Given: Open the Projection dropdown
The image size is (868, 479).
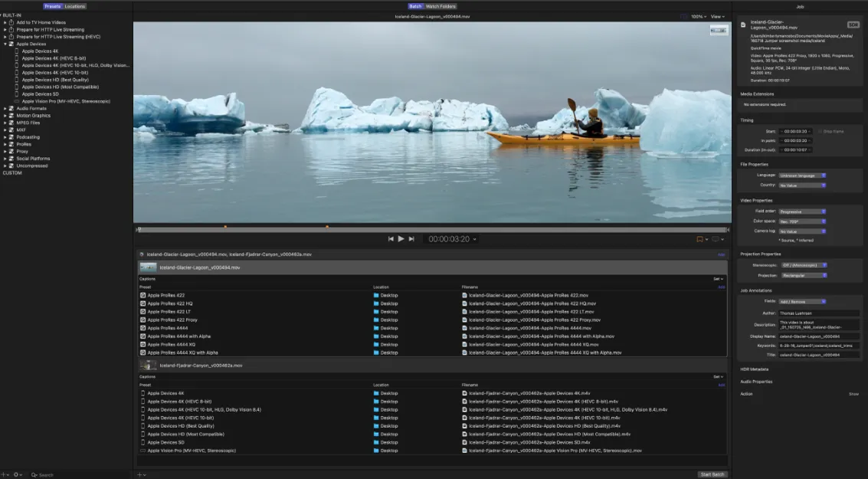Looking at the screenshot, I should (x=804, y=275).
